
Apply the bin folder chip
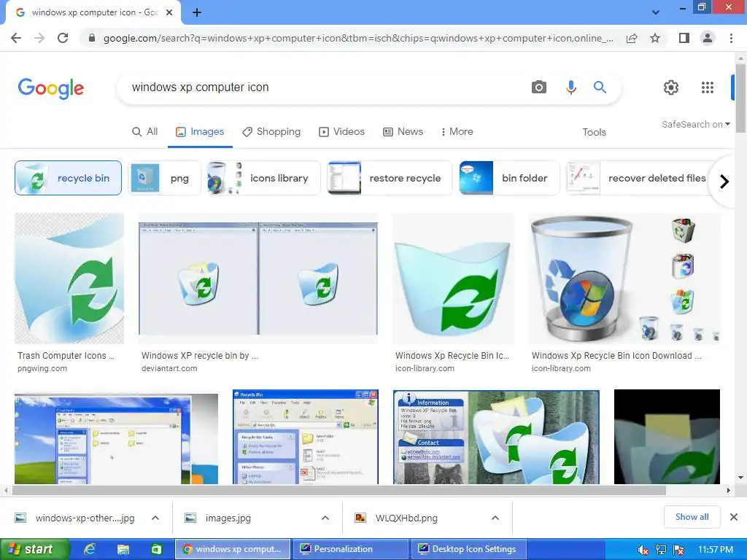pos(509,178)
